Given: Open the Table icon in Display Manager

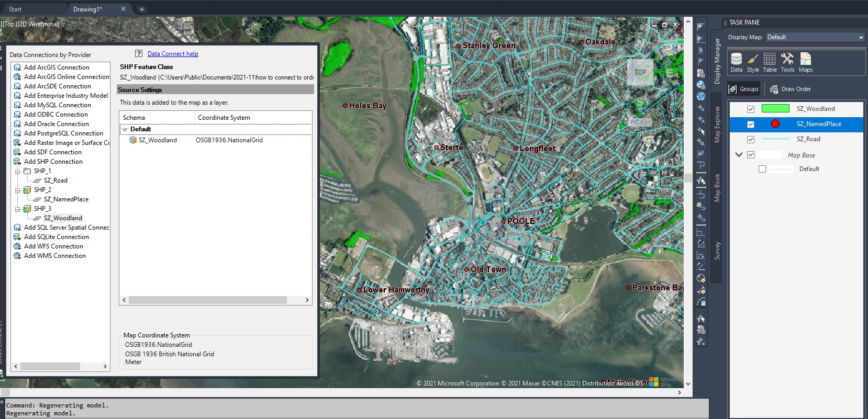Looking at the screenshot, I should tap(770, 62).
